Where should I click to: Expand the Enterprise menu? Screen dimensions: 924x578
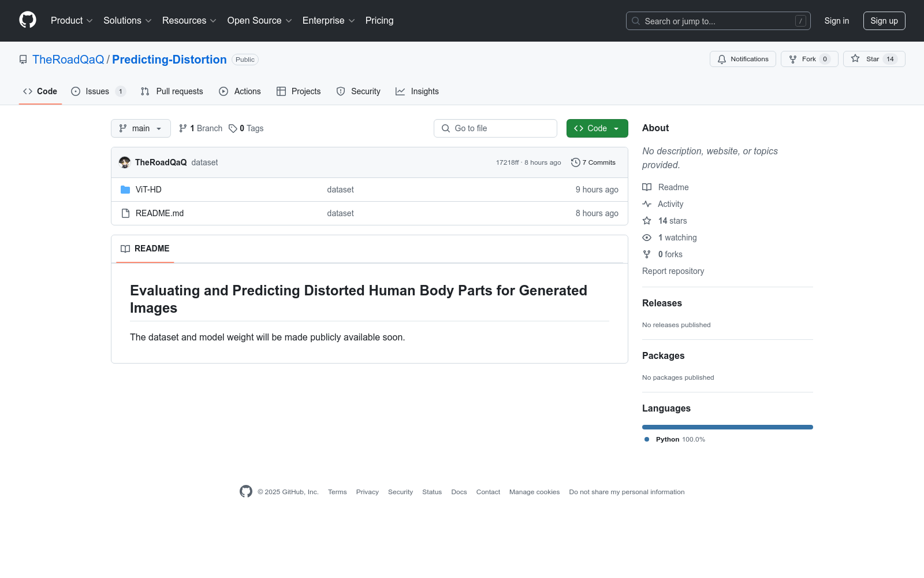click(329, 20)
